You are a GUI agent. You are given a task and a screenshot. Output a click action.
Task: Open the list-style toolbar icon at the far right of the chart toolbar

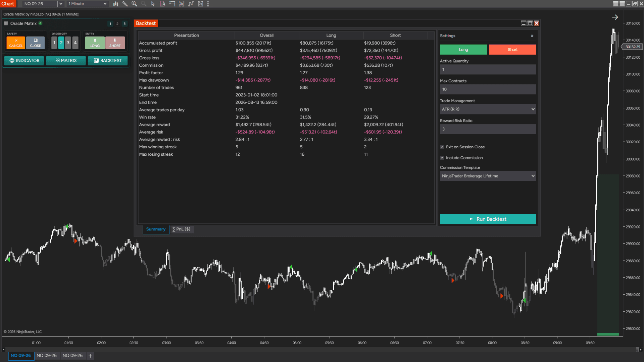[x=210, y=4]
